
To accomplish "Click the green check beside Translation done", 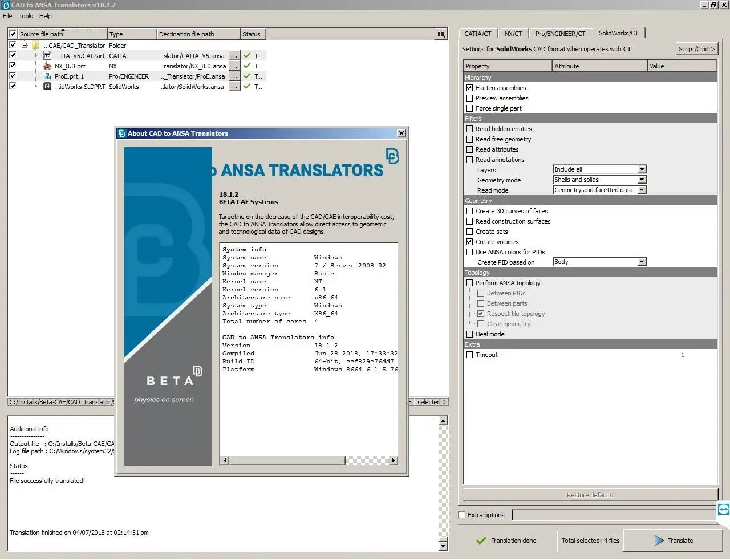I will pyautogui.click(x=481, y=541).
